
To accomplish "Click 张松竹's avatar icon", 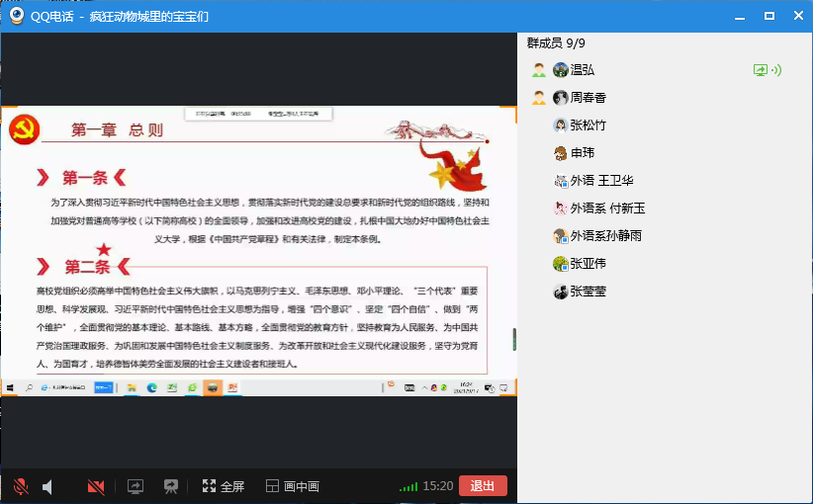I will 561,126.
